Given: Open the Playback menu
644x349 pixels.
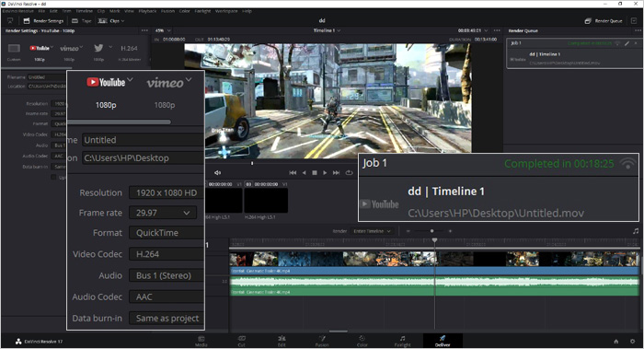Looking at the screenshot, I should [147, 11].
